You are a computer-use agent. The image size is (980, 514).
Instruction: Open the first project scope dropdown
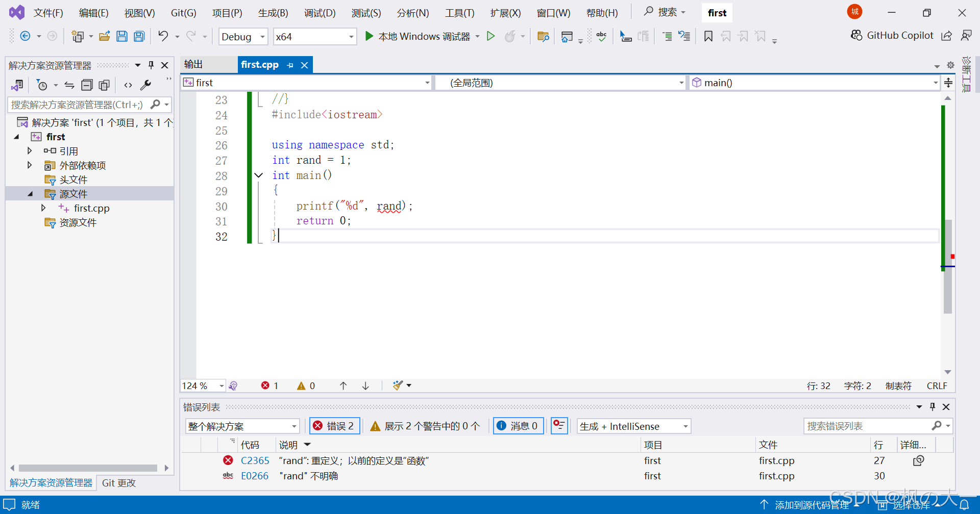click(x=306, y=83)
